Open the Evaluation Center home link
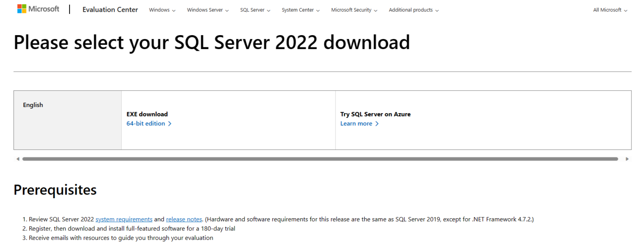The width and height of the screenshot is (644, 248). [110, 10]
